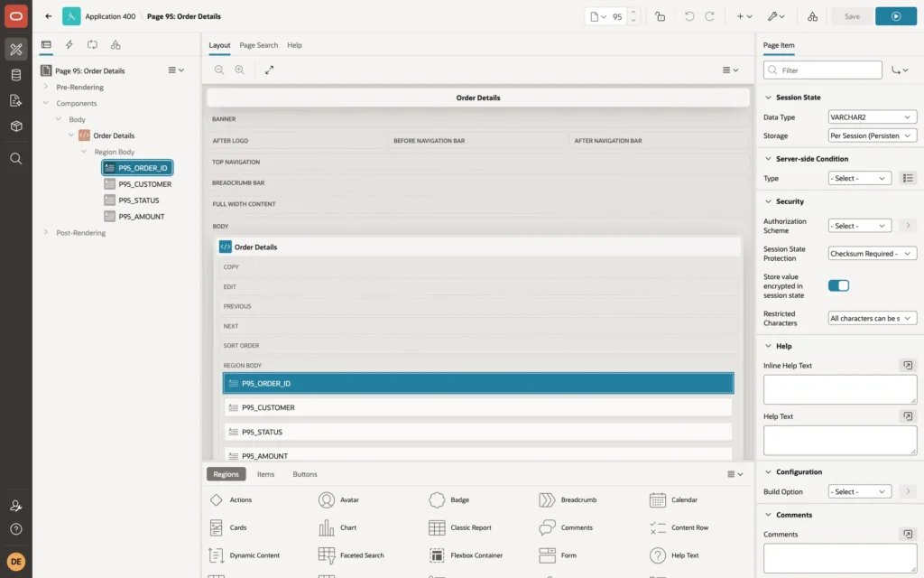Click the Save button

pyautogui.click(x=852, y=16)
